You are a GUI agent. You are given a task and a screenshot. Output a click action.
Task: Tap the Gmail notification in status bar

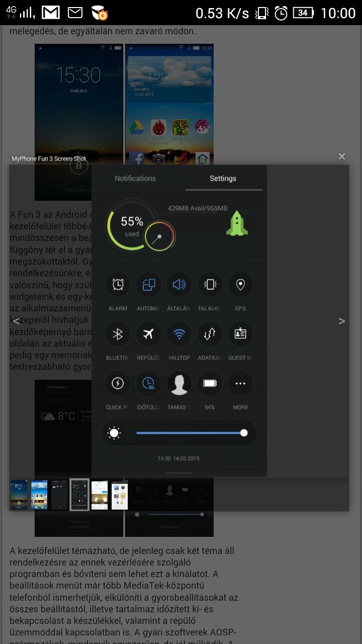click(x=51, y=13)
